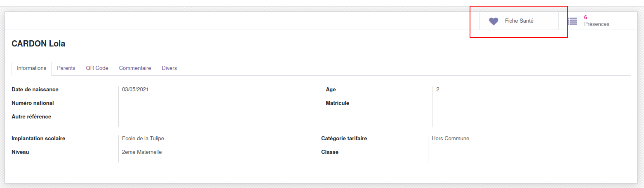Click the Autre référence field label
The image size is (644, 188).
coord(31,116)
